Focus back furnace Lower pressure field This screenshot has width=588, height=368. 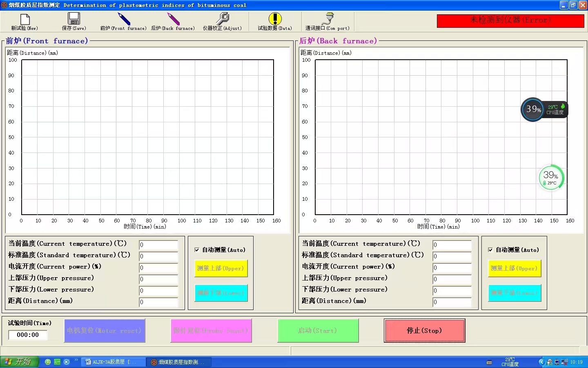(452, 291)
